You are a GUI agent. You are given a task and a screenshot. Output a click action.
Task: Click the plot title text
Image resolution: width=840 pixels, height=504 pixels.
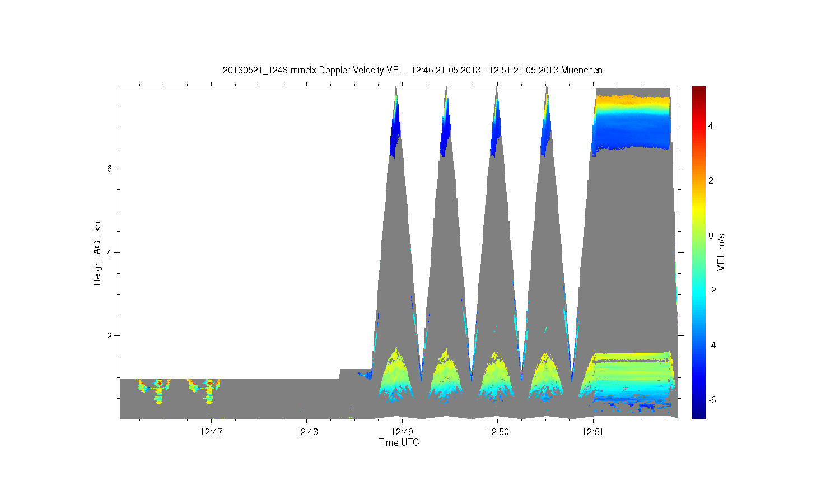click(413, 70)
